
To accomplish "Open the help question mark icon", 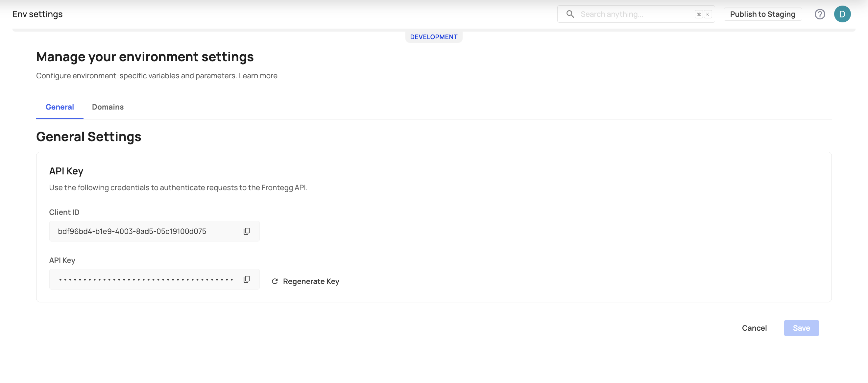I will click(x=819, y=14).
